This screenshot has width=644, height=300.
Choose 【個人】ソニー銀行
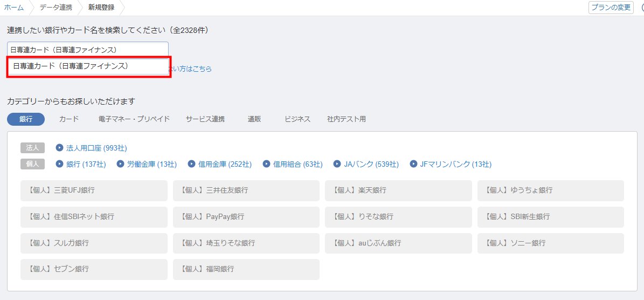[551, 243]
